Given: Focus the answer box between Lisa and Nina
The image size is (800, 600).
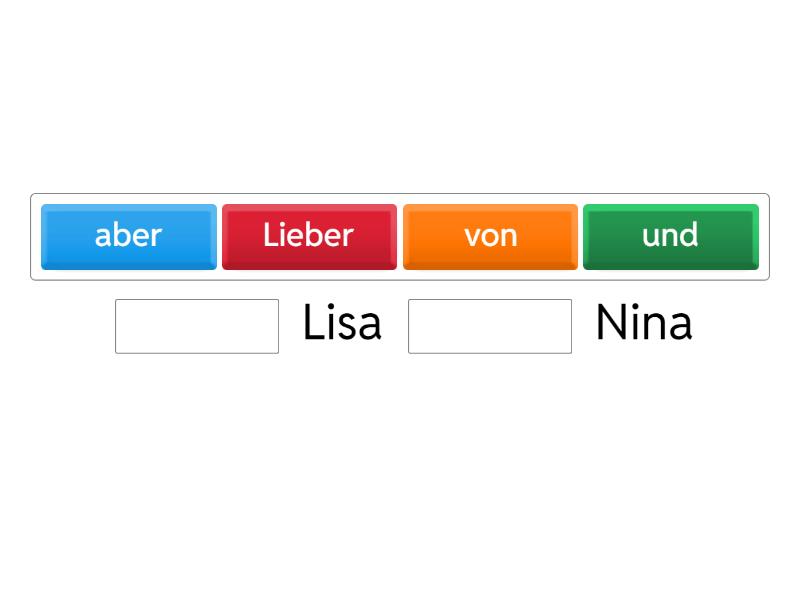Looking at the screenshot, I should tap(490, 326).
